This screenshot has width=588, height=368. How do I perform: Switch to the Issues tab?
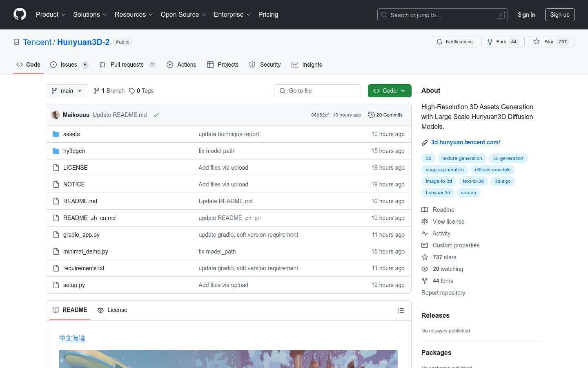[x=69, y=65]
